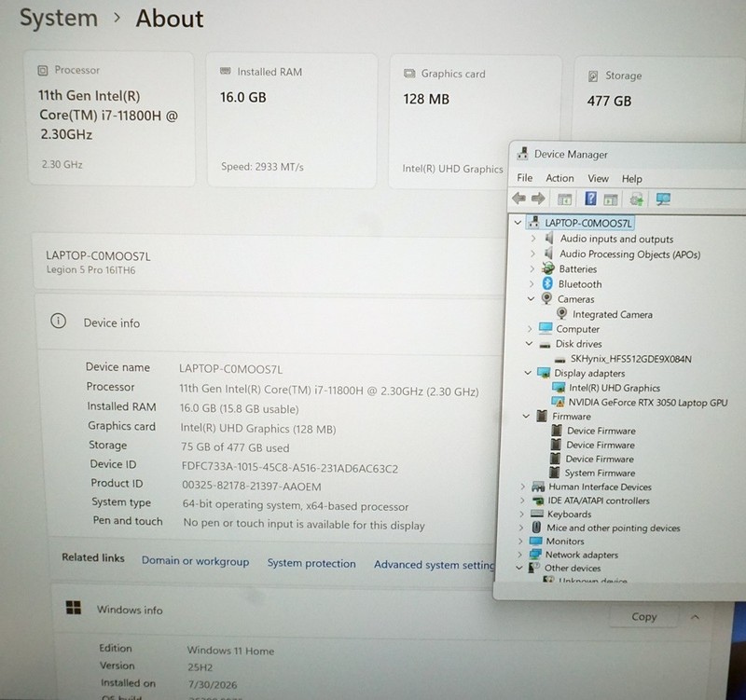Open the Action menu in Device Manager
This screenshot has width=746, height=700.
559,178
